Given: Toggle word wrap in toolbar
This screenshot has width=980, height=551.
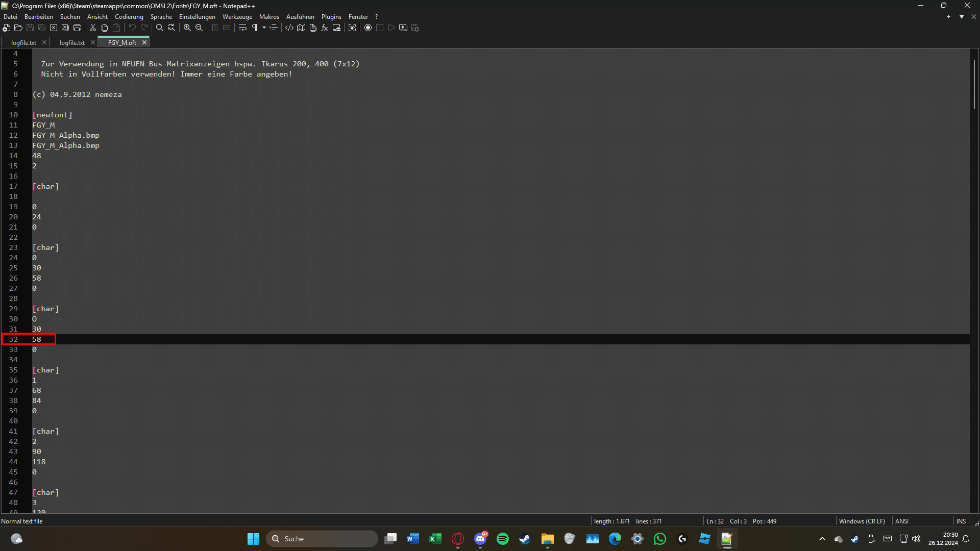Looking at the screenshot, I should (242, 28).
